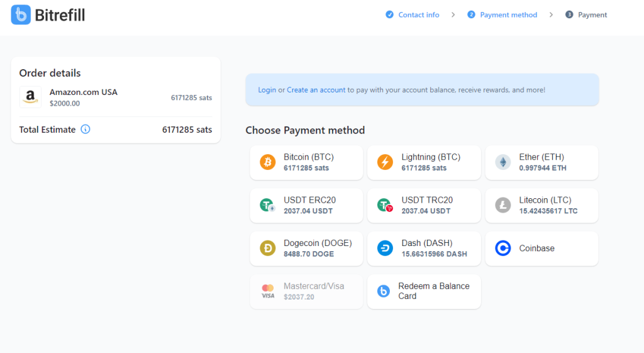This screenshot has height=353, width=644.
Task: Click the step 2 number badge
Action: 471,15
